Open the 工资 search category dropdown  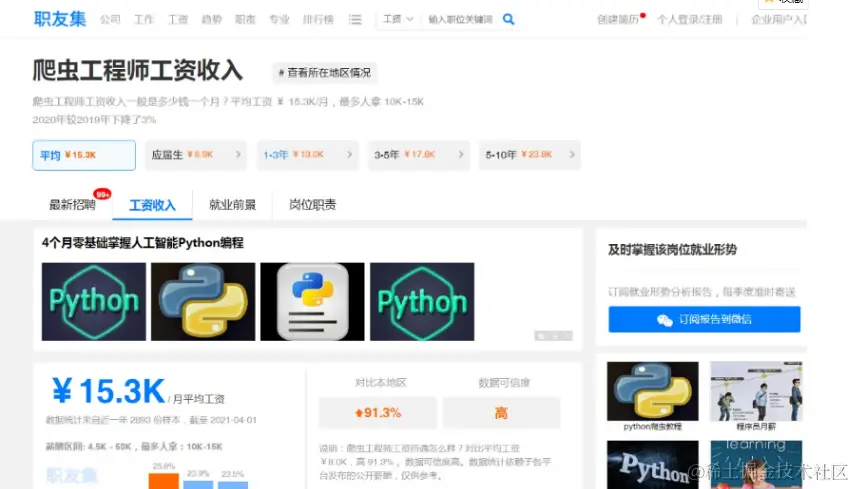click(x=398, y=19)
